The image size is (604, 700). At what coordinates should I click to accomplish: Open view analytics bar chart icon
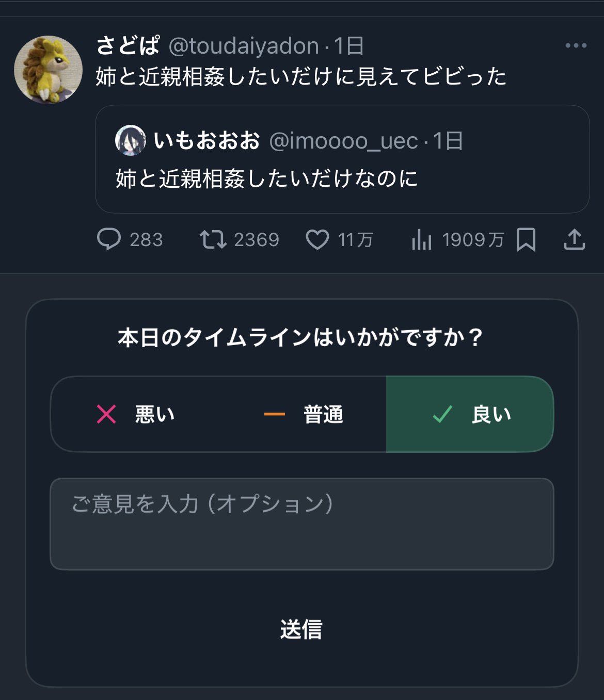tap(421, 240)
